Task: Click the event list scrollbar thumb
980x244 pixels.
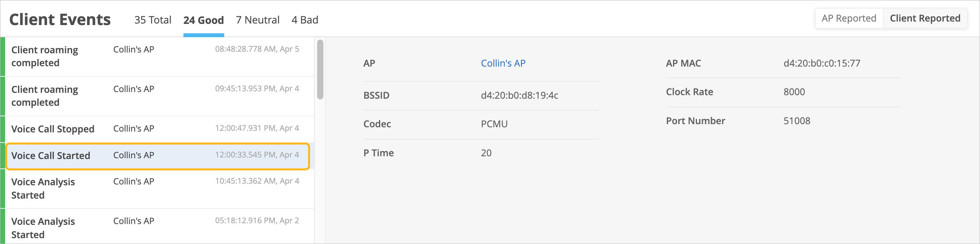Action: click(320, 70)
